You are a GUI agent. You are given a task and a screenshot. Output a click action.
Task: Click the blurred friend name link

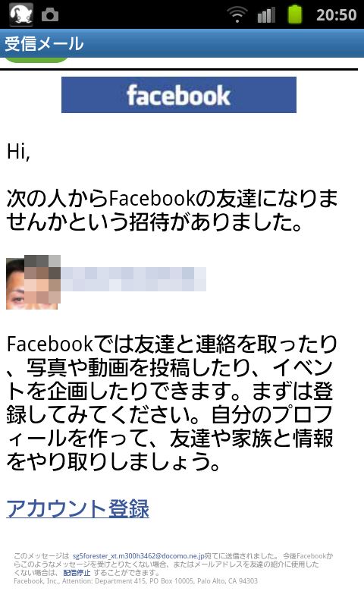(133, 279)
